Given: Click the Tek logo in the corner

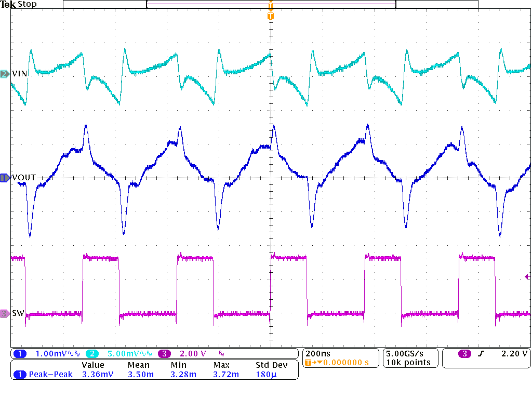Looking at the screenshot, I should click(8, 4).
